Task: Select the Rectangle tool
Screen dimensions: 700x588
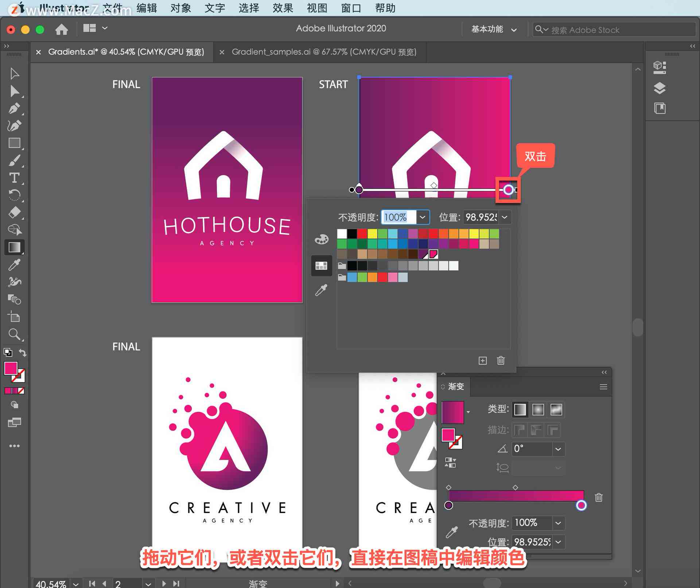Action: coord(15,143)
